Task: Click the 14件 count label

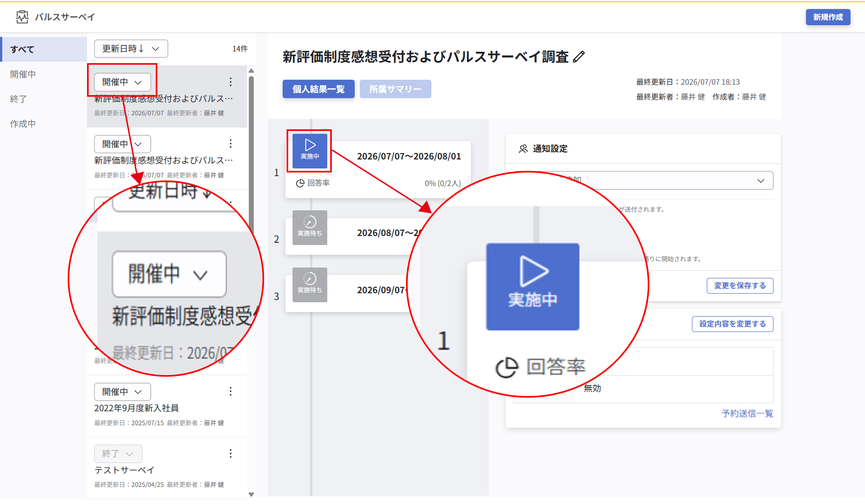Action: point(240,49)
